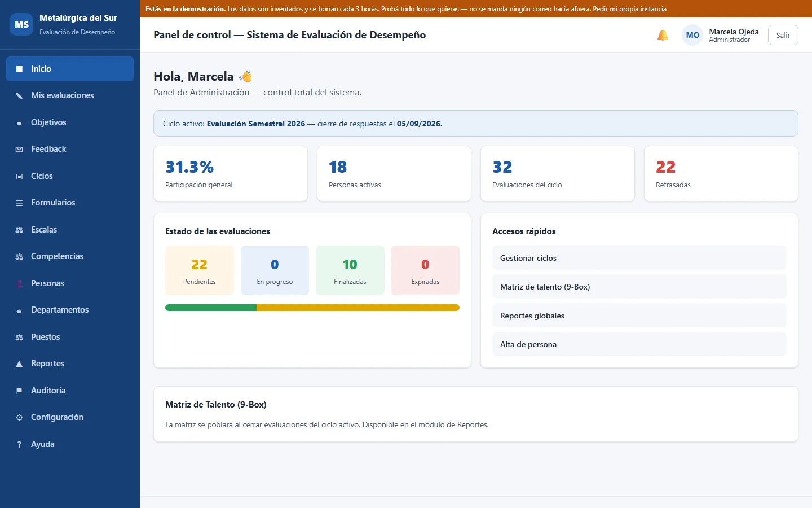Image resolution: width=812 pixels, height=508 pixels.
Task: Select the Finalizadas status card
Action: (350, 270)
